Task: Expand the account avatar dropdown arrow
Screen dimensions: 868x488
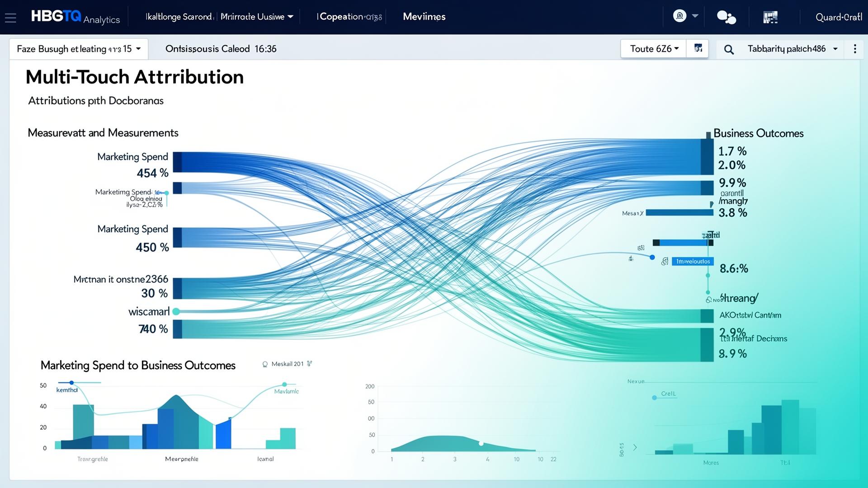Action: click(695, 16)
